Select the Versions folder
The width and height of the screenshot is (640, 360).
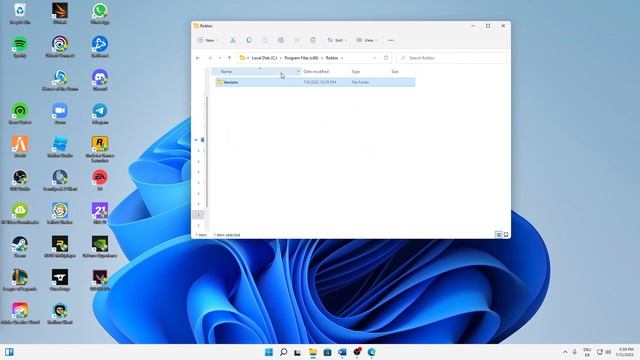click(315, 82)
